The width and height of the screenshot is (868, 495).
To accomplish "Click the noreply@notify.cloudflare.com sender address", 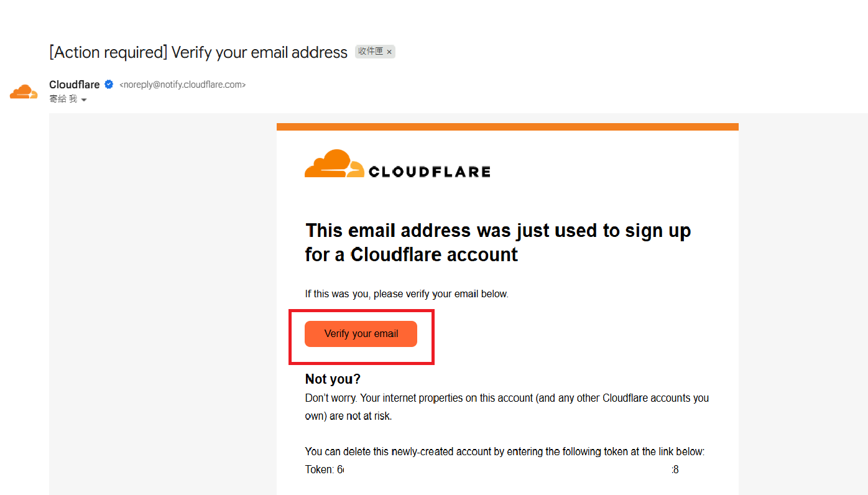I will click(x=182, y=85).
